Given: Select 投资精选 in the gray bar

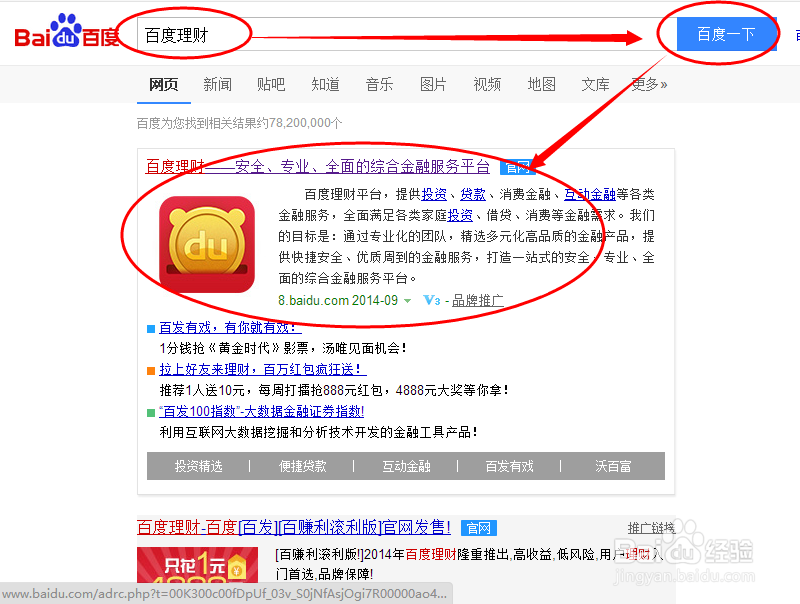Looking at the screenshot, I should pos(198,466).
